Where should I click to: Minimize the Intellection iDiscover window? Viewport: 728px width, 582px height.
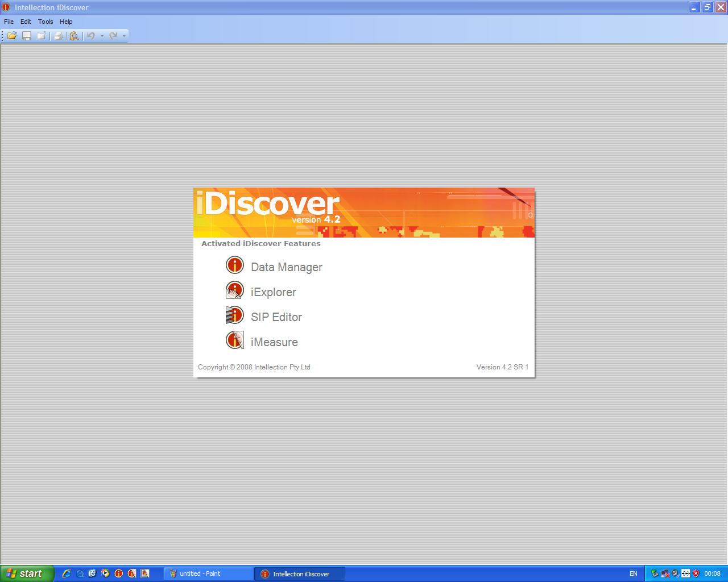694,7
